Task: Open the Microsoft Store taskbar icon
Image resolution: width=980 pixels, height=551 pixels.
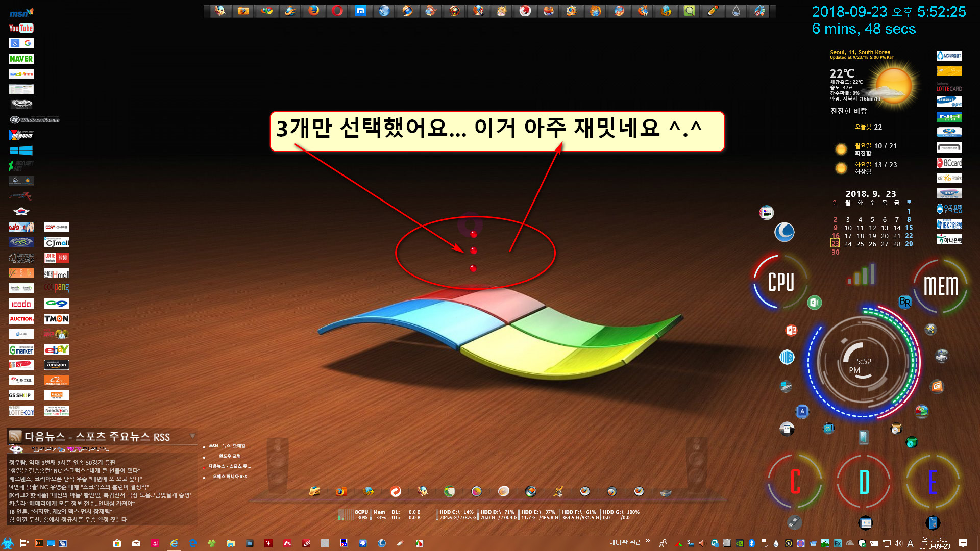Action: 117,543
